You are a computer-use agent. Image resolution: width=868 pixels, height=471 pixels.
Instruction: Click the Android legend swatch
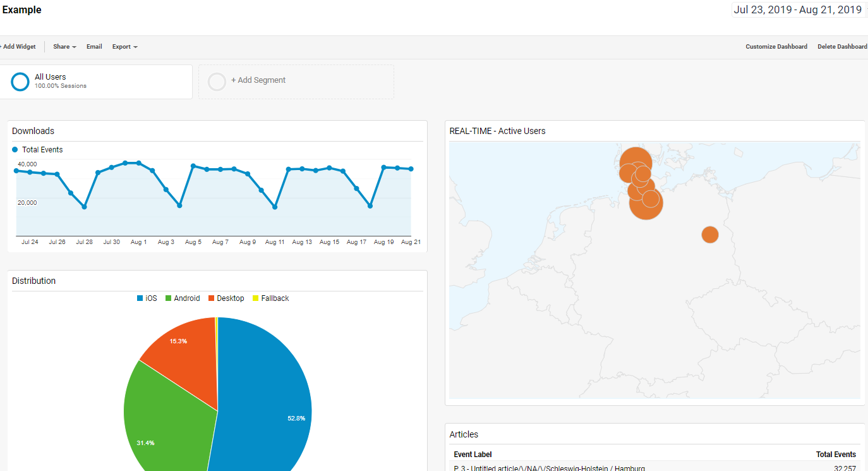pyautogui.click(x=168, y=298)
